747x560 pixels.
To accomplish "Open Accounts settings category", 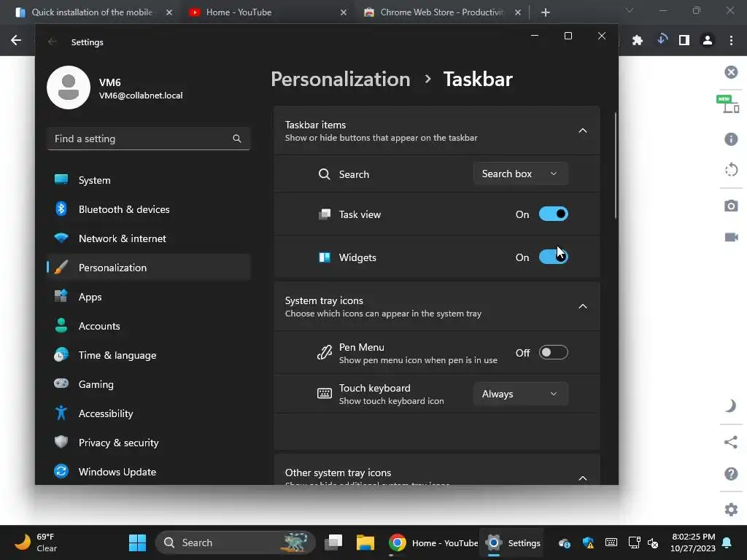I will coord(149,326).
